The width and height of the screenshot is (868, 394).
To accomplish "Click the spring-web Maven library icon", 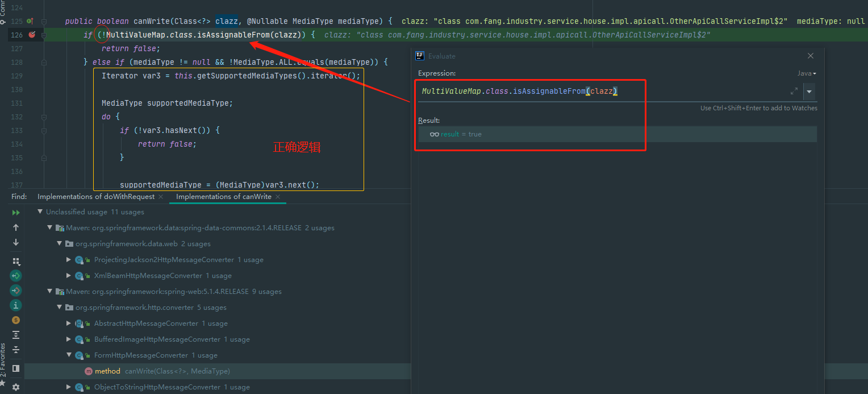I will point(60,292).
